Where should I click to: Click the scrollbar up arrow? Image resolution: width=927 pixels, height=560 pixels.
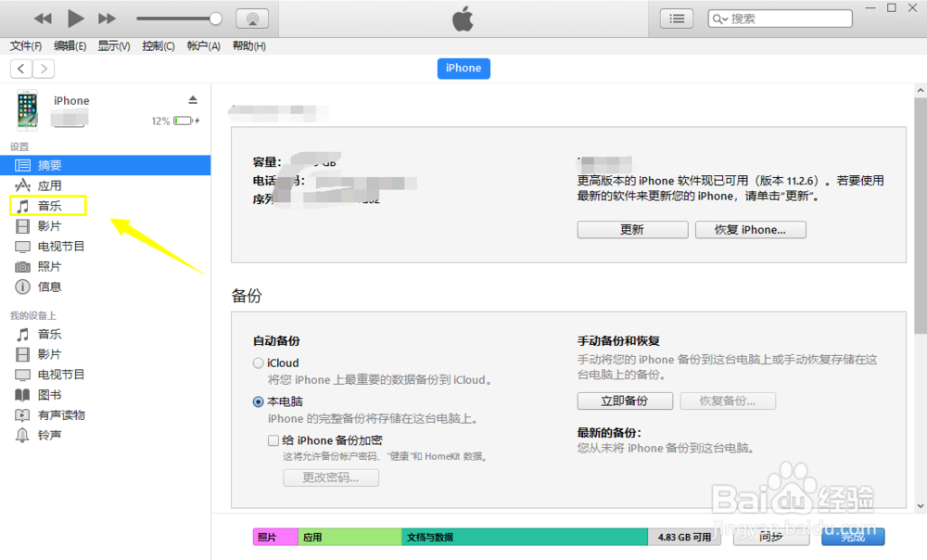pyautogui.click(x=921, y=91)
